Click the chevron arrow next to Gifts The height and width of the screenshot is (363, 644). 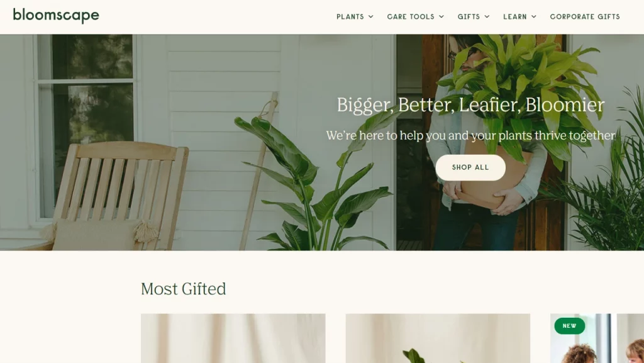point(487,17)
